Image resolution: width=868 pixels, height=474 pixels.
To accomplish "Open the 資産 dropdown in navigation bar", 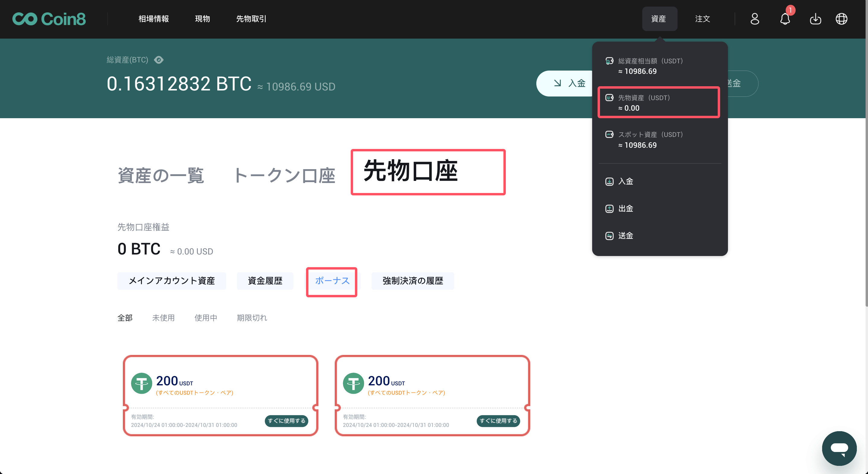I will click(659, 19).
